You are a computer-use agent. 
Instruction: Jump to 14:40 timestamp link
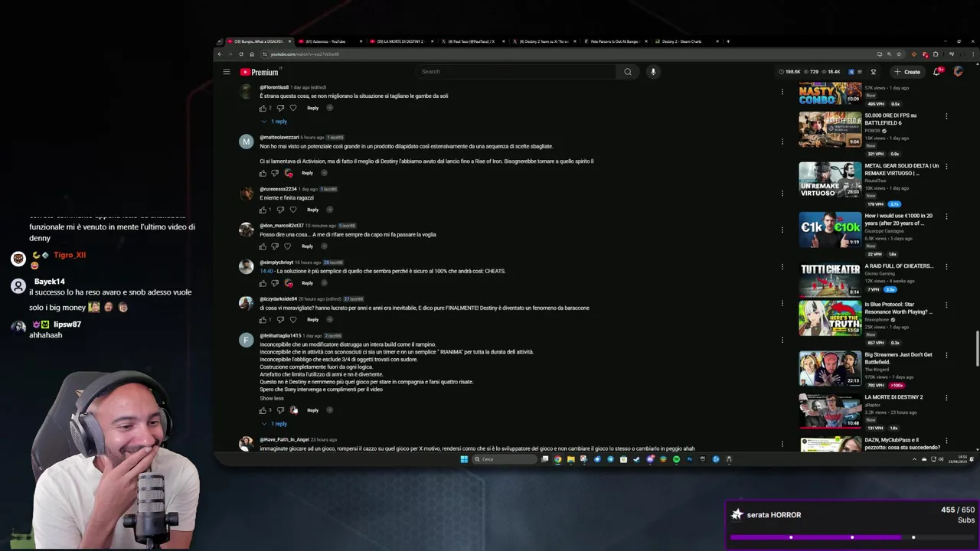click(x=266, y=271)
